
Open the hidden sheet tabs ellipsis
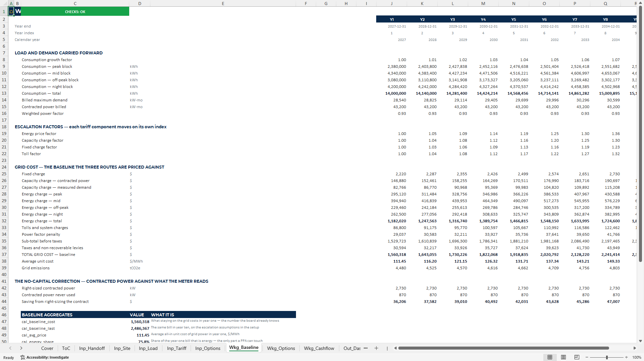(365, 348)
